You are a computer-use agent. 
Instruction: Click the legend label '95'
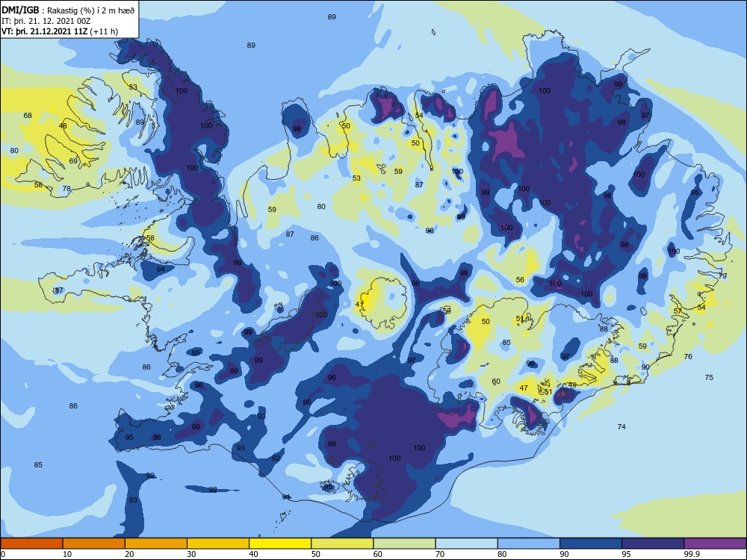click(626, 554)
